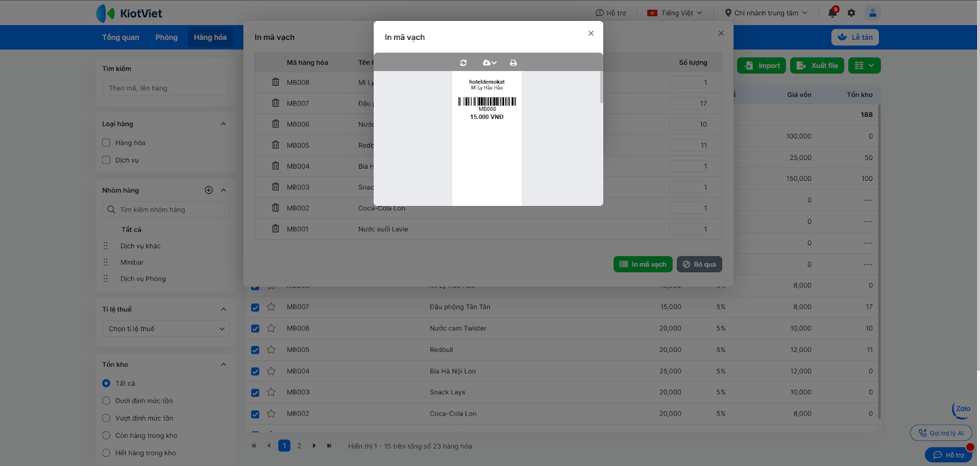980x466 pixels.
Task: Tick the Hàng hóa filter checkbox
Action: (x=107, y=143)
